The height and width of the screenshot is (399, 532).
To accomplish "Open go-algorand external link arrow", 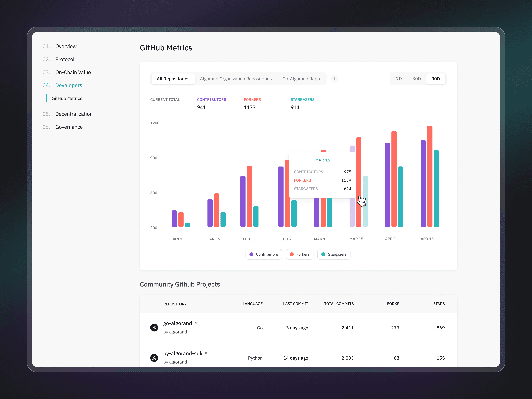I will [x=196, y=323].
